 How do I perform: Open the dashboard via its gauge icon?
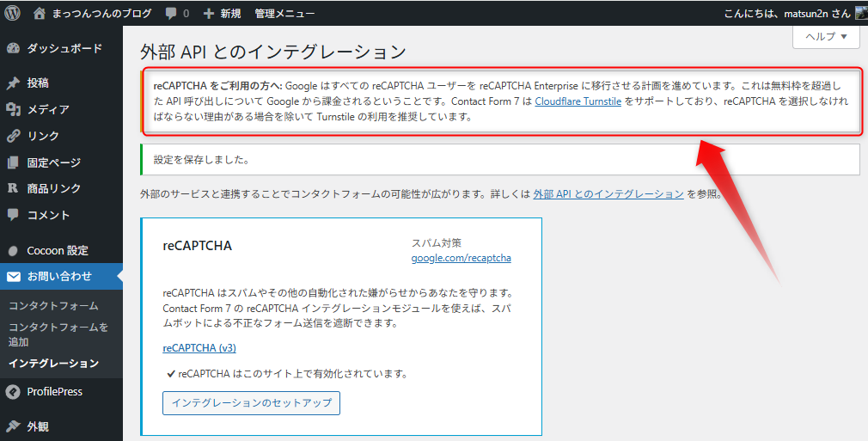(x=13, y=48)
